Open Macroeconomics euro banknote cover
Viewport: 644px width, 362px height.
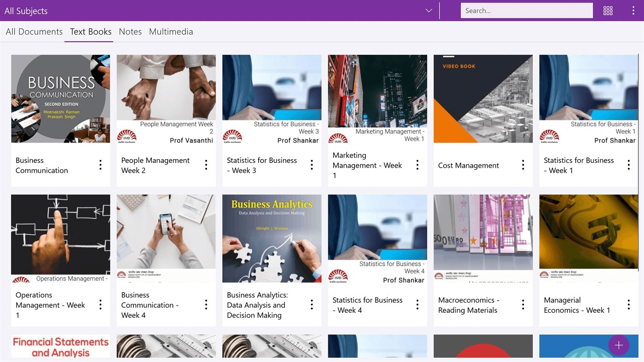[483, 238]
